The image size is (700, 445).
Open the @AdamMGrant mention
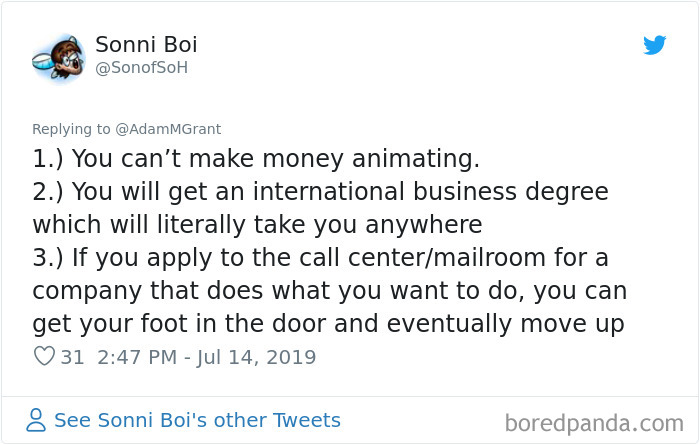[x=168, y=129]
